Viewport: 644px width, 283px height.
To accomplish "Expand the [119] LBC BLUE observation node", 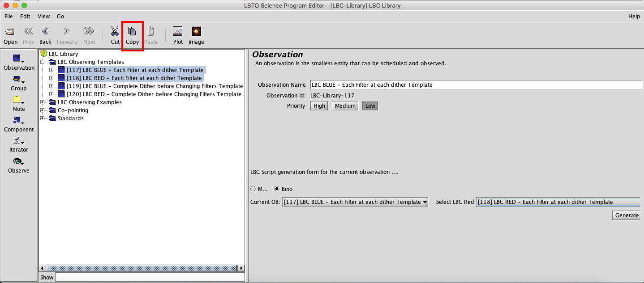I will click(x=52, y=86).
